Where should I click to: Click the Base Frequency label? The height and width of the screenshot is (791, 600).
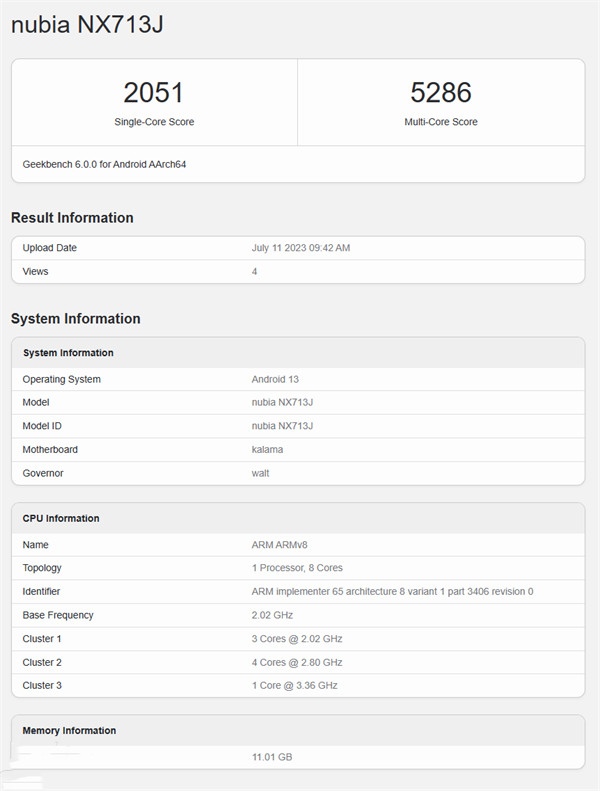[x=58, y=615]
